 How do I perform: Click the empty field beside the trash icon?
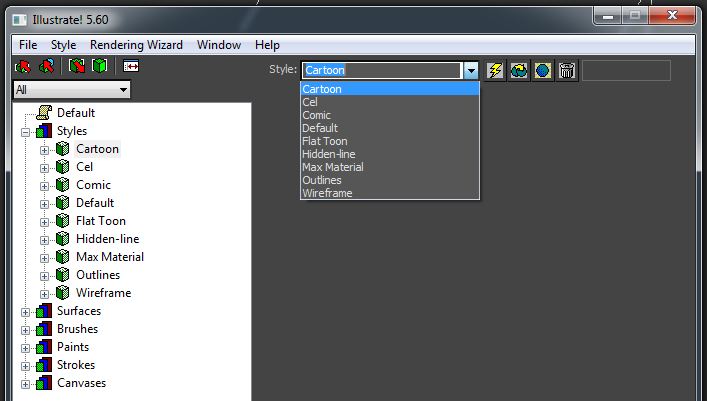626,70
